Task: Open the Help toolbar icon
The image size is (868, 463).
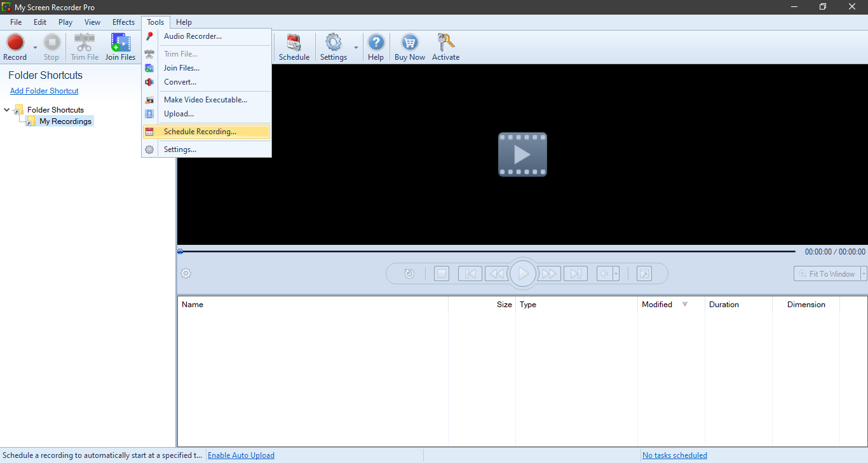Action: 376,48
